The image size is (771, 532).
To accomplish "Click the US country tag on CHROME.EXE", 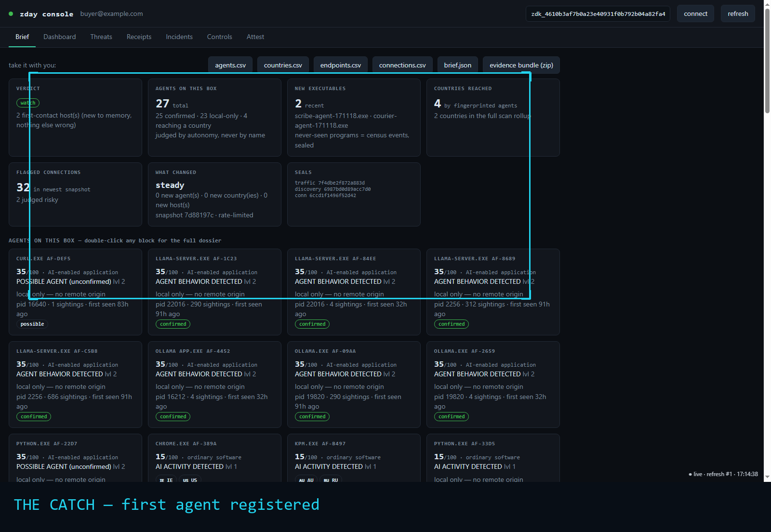I will tap(190, 480).
